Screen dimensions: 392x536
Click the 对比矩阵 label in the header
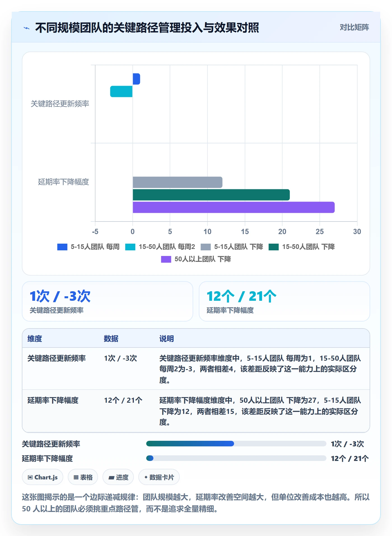354,27
